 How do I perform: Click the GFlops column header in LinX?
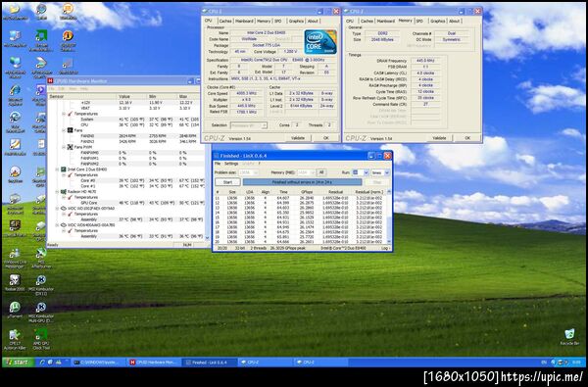[x=307, y=192]
